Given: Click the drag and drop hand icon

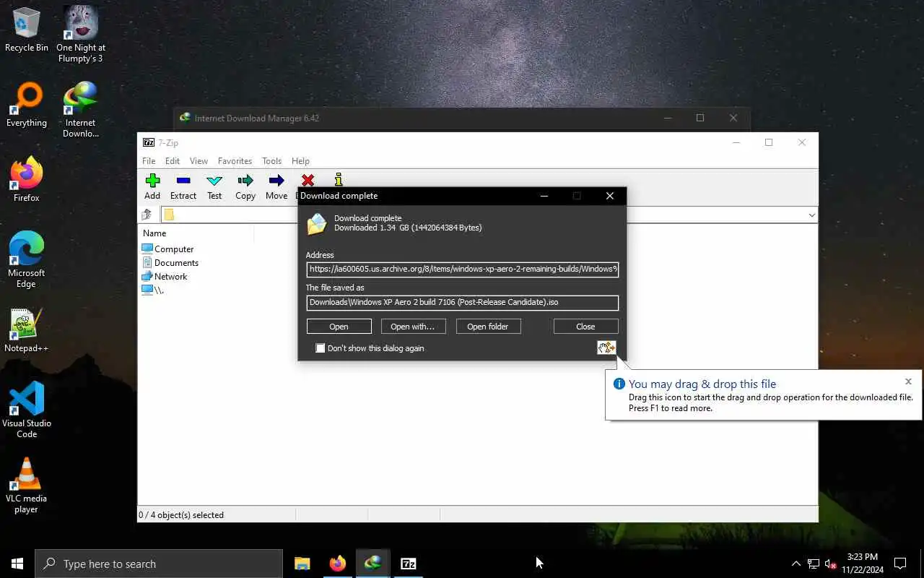Looking at the screenshot, I should click(606, 348).
